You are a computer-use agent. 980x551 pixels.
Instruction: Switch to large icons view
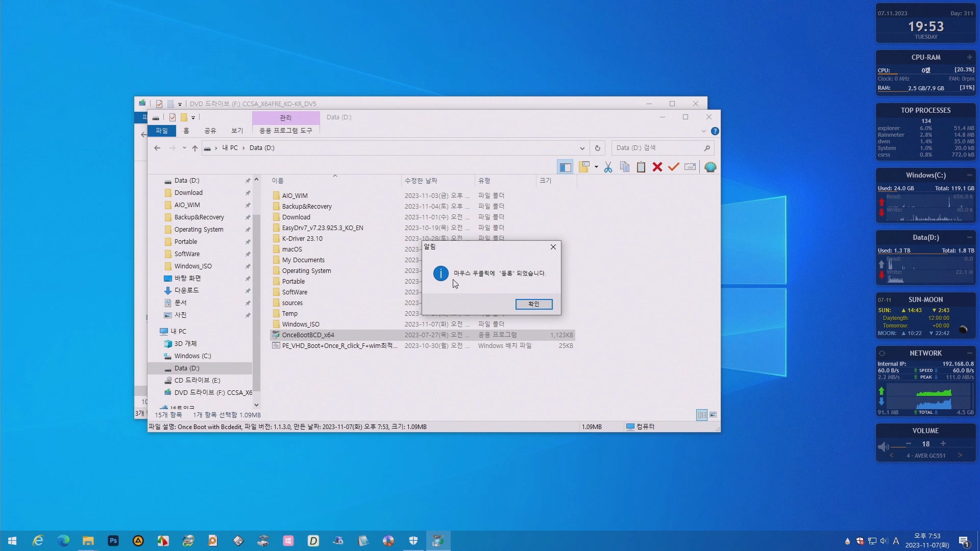[713, 415]
